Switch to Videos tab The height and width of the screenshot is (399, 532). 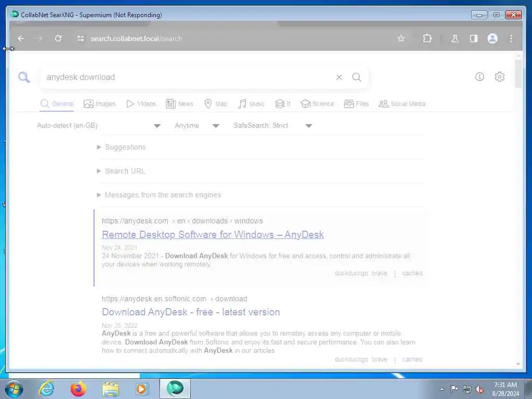(141, 104)
